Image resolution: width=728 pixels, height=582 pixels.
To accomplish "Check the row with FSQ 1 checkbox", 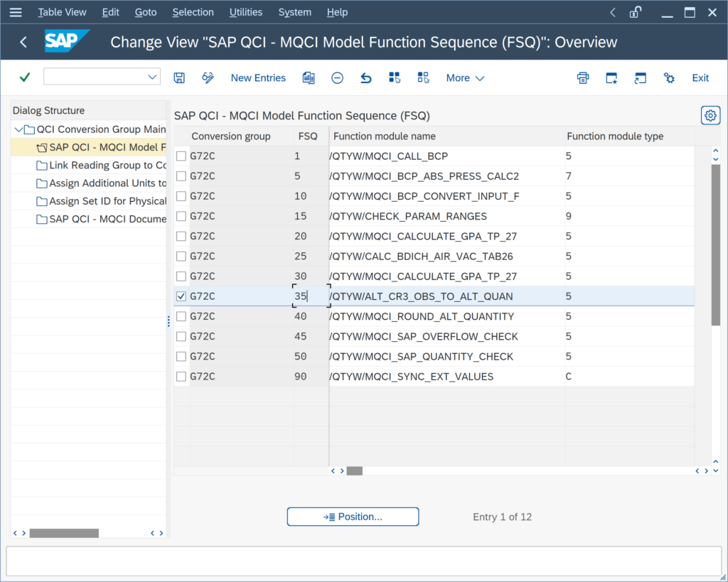I will point(181,156).
